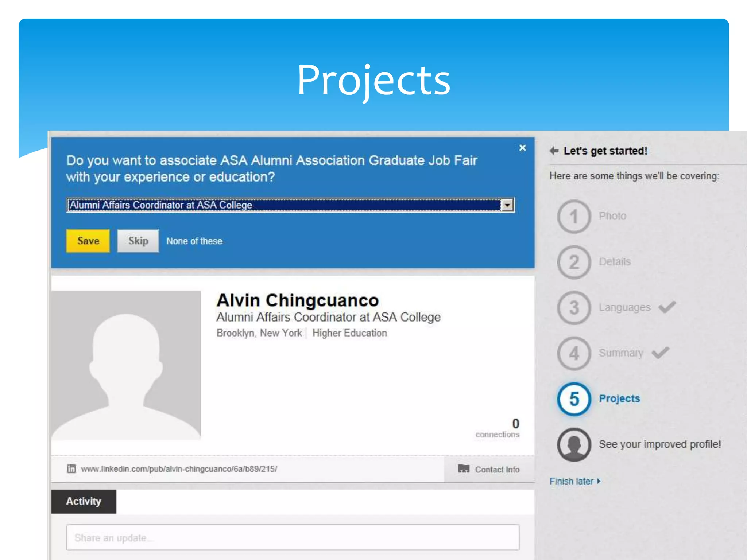Click the 0 connections count
This screenshot has width=747, height=560.
pyautogui.click(x=498, y=428)
